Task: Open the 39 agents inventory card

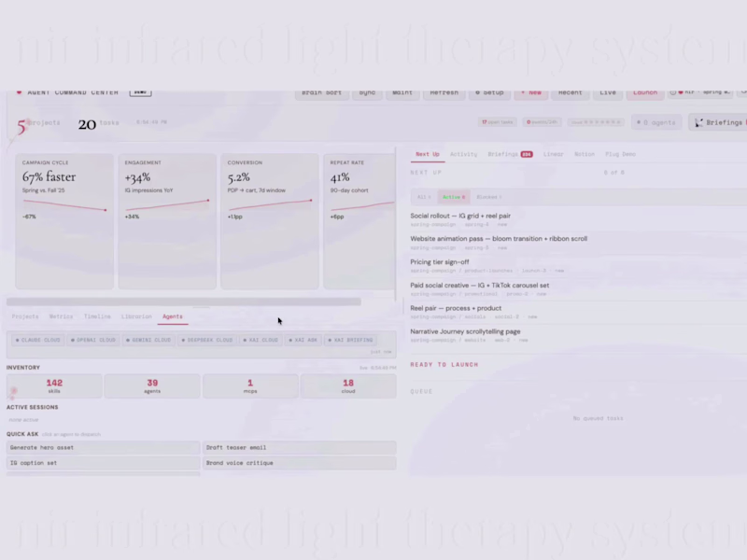Action: click(x=152, y=386)
